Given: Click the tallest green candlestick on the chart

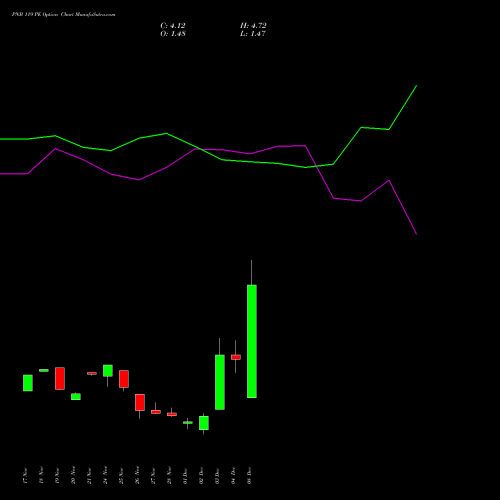Looking at the screenshot, I should coord(252,341).
